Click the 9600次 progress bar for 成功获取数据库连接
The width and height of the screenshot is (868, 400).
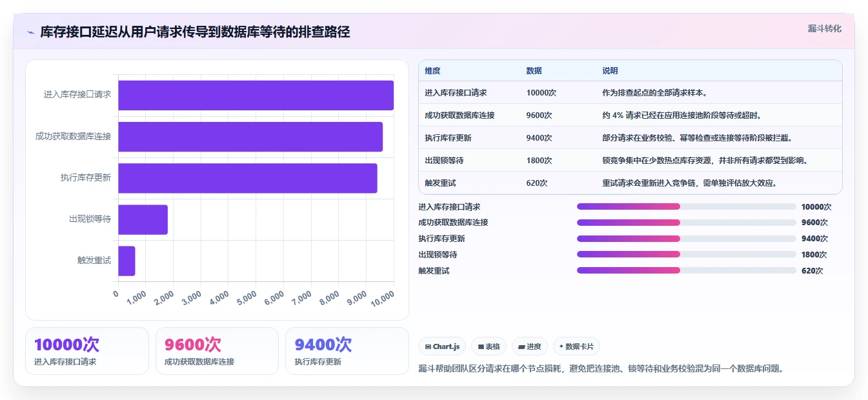click(x=687, y=223)
